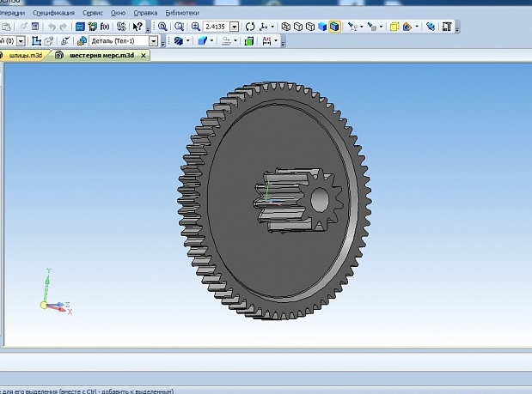532x394 pixels.
Task: Click the rebuild model icon at toolbar end
Action: (x=447, y=27)
